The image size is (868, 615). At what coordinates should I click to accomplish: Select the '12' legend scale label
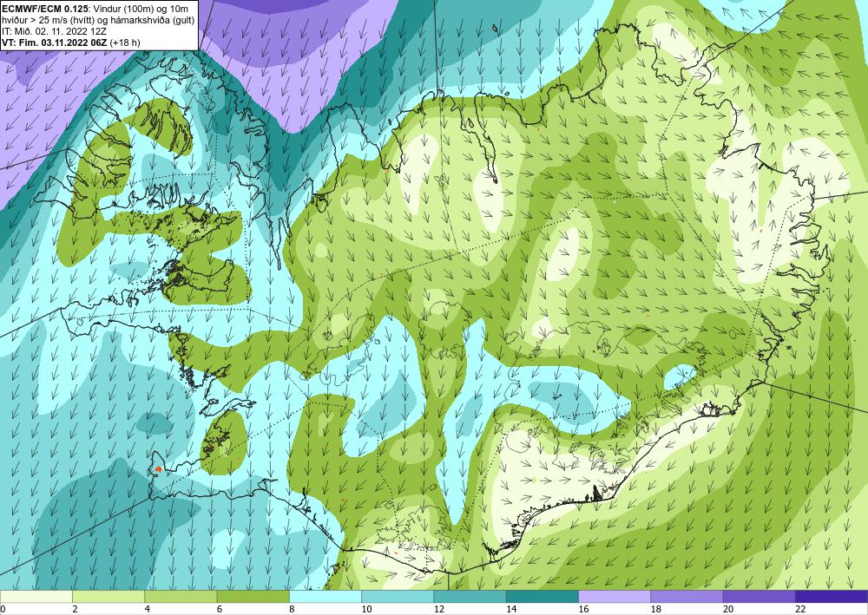click(438, 609)
